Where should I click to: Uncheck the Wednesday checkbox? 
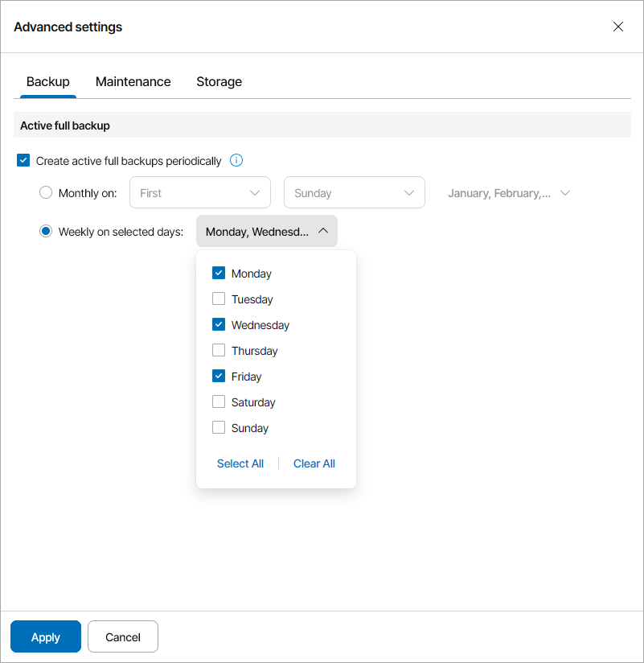(219, 325)
